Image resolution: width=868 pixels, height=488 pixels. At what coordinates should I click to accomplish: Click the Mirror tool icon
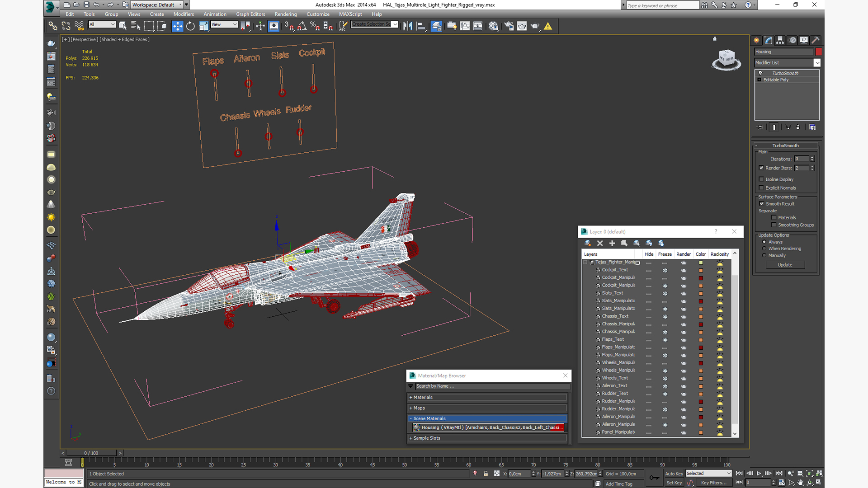(x=408, y=26)
